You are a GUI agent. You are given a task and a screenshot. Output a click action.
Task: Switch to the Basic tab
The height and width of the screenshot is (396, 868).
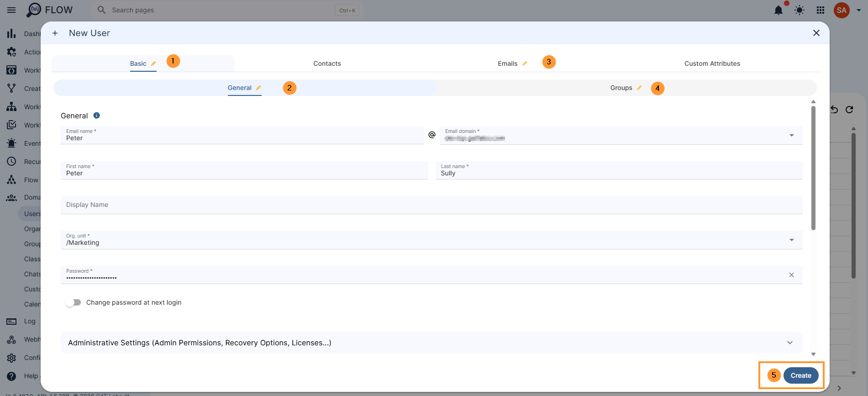point(143,63)
